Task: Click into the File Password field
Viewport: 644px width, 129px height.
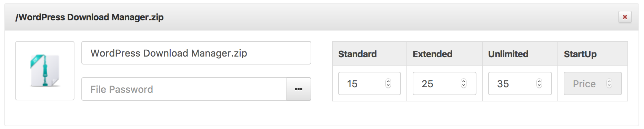Action: 184,89
